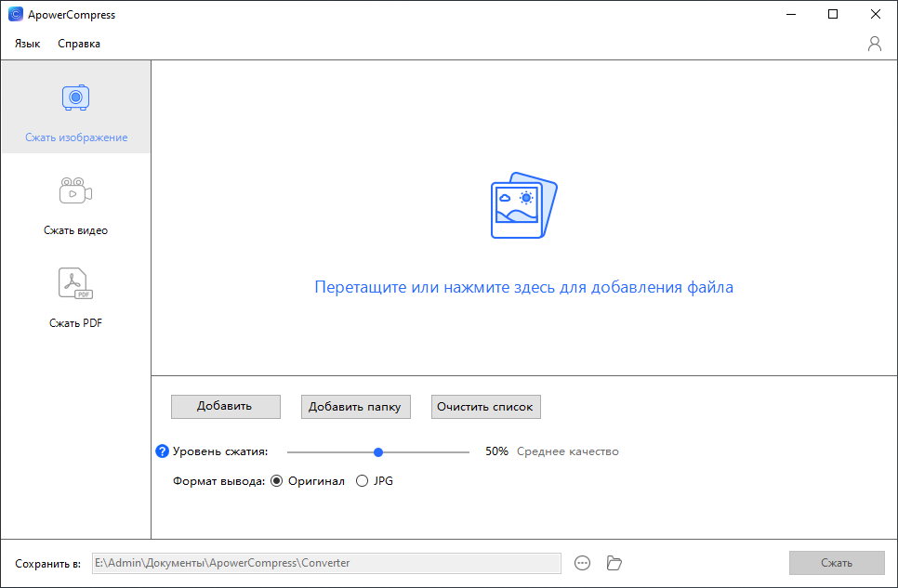
Task: Click the ApowerCompress logo in title bar
Action: [x=15, y=15]
